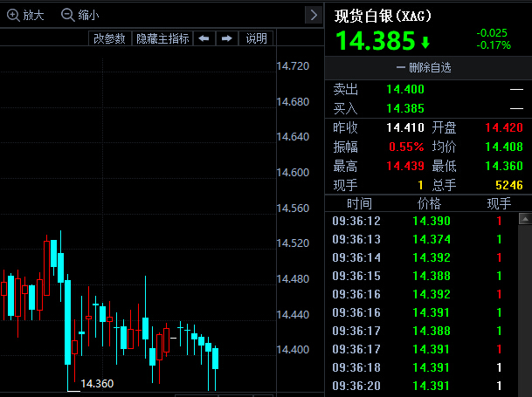Click the 放大 zoom-in magnifier icon
Screen dimensions: 532x397
coord(13,15)
